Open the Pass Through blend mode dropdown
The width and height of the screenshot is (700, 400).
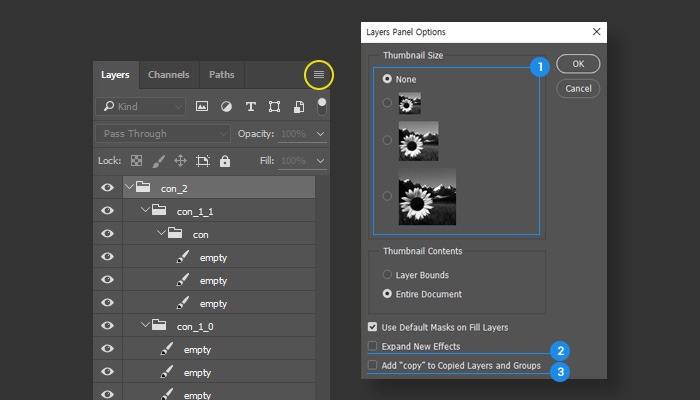[163, 133]
